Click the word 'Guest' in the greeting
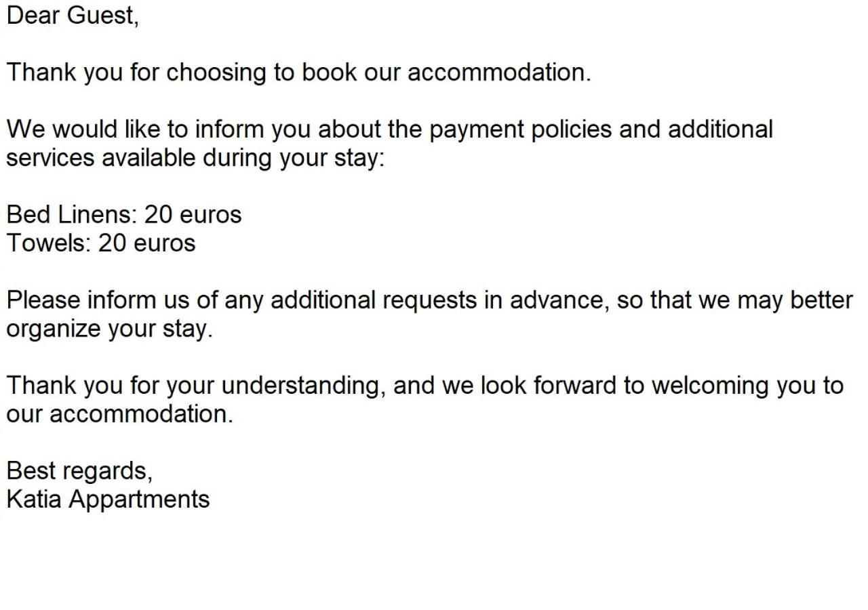Screen dimensions: 868x610 click(100, 15)
